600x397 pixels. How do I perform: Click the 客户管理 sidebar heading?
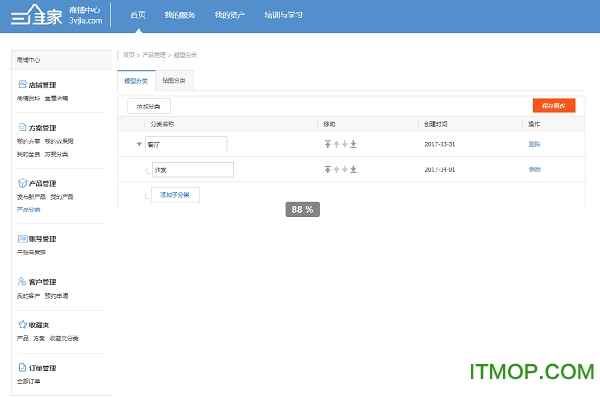42,282
